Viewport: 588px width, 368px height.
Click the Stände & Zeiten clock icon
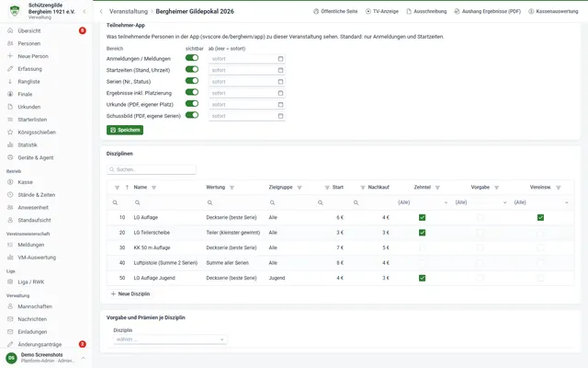(10, 194)
